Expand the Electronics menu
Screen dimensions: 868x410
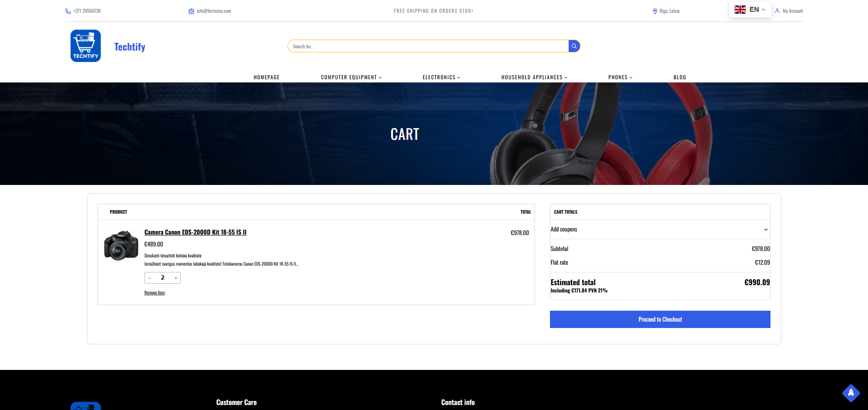(441, 77)
